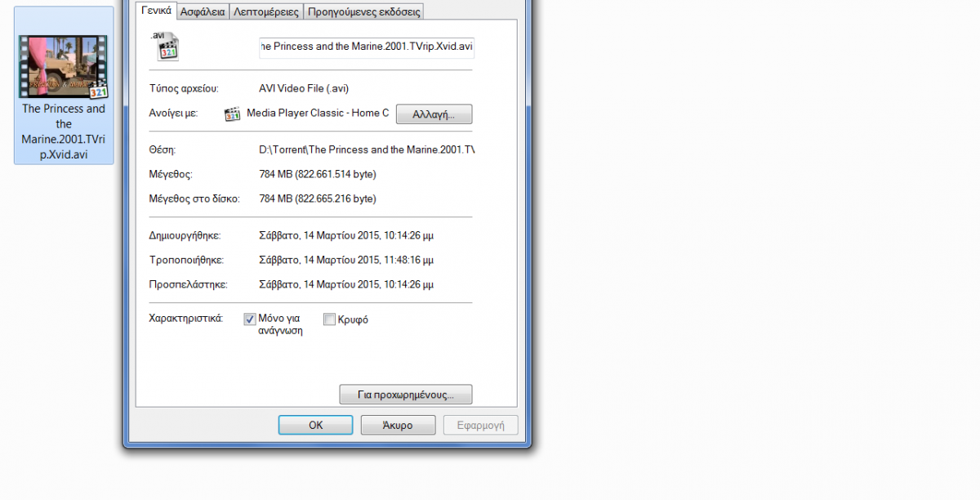Viewport: 980px width, 500px height.
Task: Enable the Κρυφό checkbox
Action: click(x=329, y=319)
